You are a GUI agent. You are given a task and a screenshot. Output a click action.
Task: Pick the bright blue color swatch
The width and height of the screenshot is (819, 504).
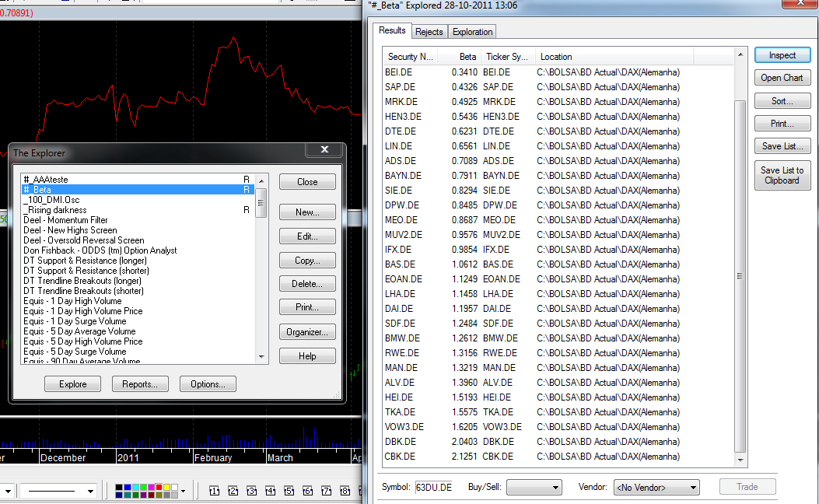[x=127, y=488]
